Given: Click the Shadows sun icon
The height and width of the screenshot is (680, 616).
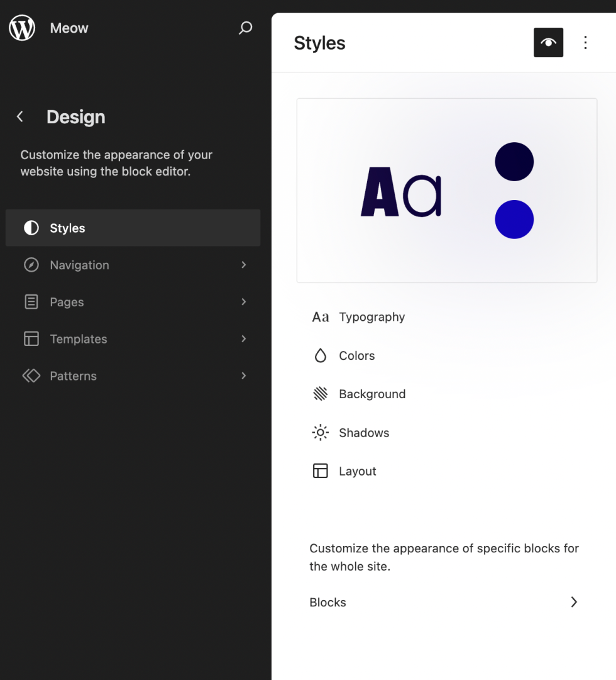Looking at the screenshot, I should [321, 432].
